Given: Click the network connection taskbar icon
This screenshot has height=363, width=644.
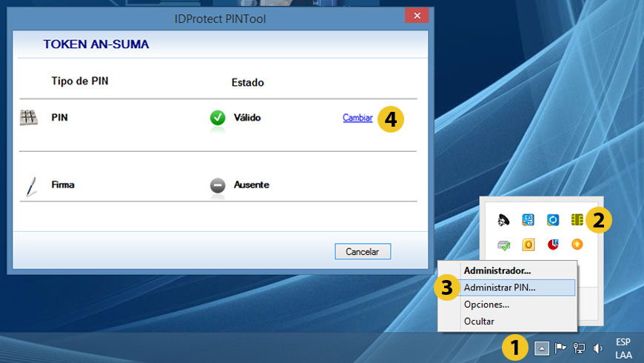Looking at the screenshot, I should pyautogui.click(x=579, y=349).
